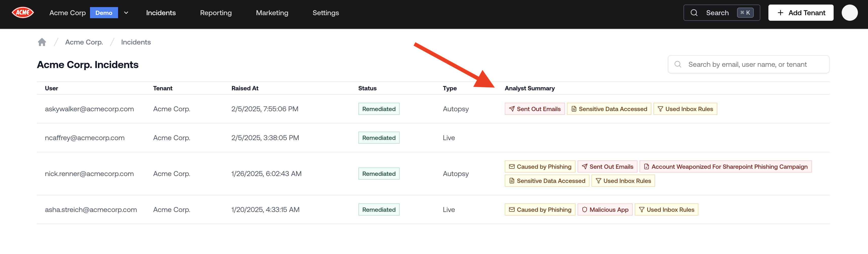Image resolution: width=868 pixels, height=254 pixels.
Task: Toggle asha.streich's Malicious App tag
Action: 605,209
